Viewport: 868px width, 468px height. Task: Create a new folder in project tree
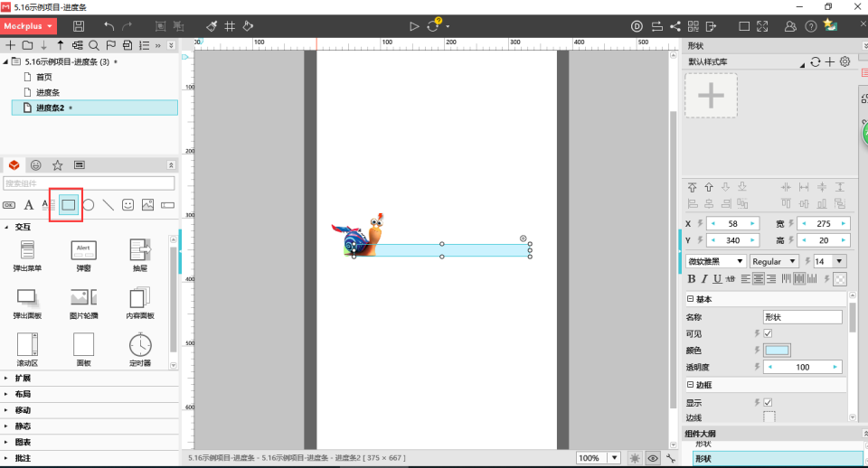(27, 45)
